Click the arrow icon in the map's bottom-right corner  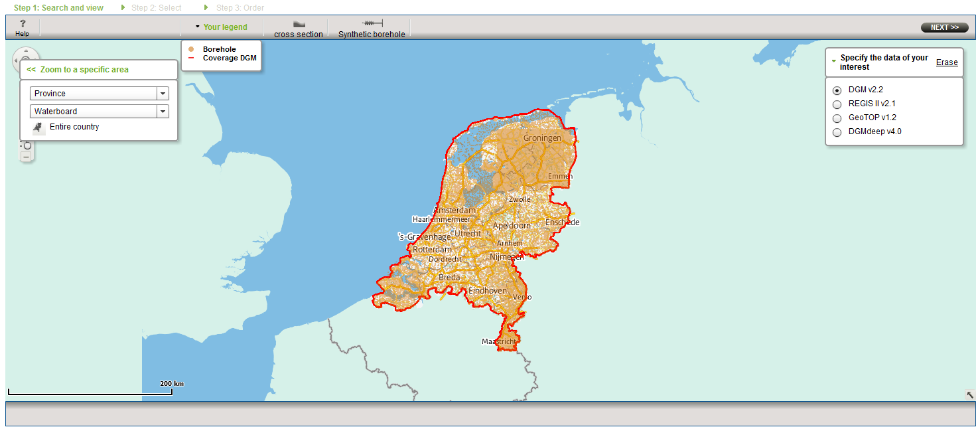point(969,395)
